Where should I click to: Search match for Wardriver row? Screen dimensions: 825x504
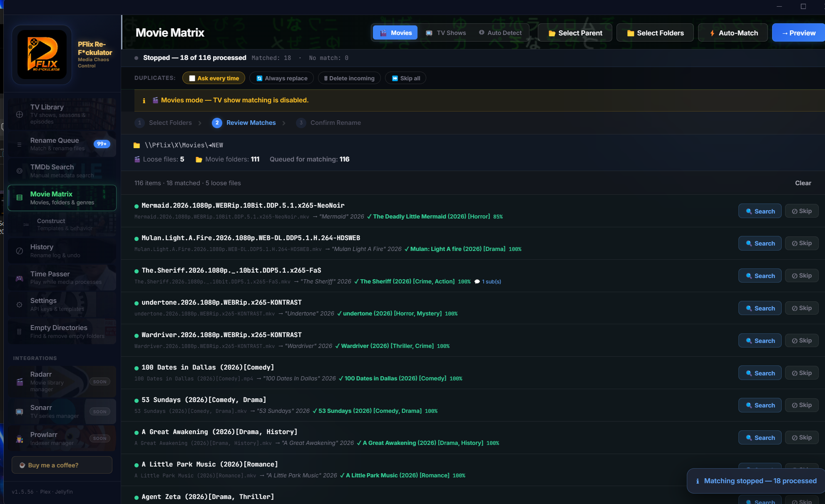(760, 341)
